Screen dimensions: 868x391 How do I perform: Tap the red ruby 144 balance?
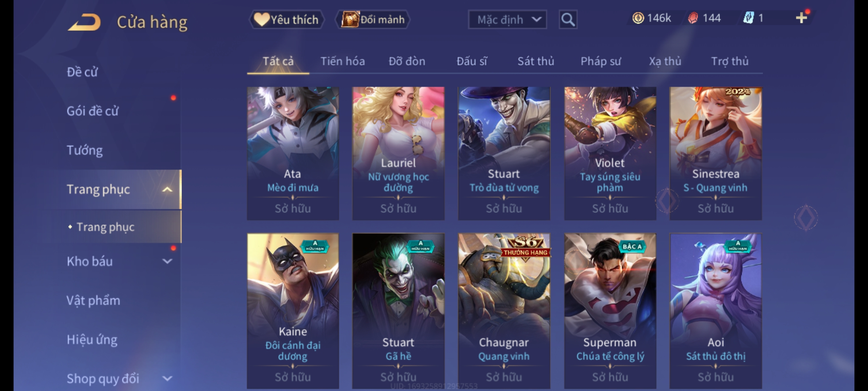[x=704, y=18]
